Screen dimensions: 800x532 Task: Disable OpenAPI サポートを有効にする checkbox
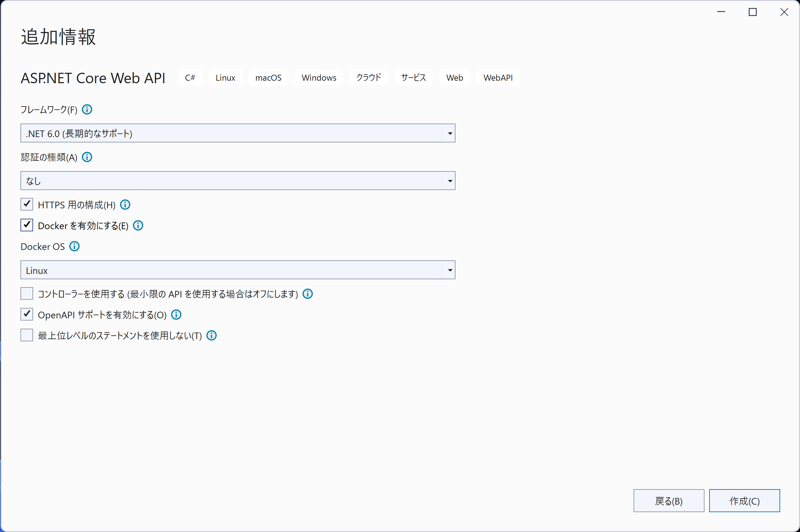pyautogui.click(x=27, y=315)
